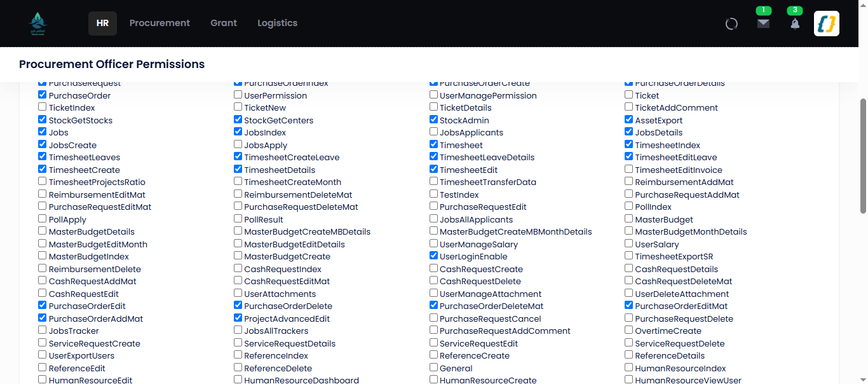The height and width of the screenshot is (384, 868).
Task: Click the UserManageSalary label text
Action: [x=479, y=244]
